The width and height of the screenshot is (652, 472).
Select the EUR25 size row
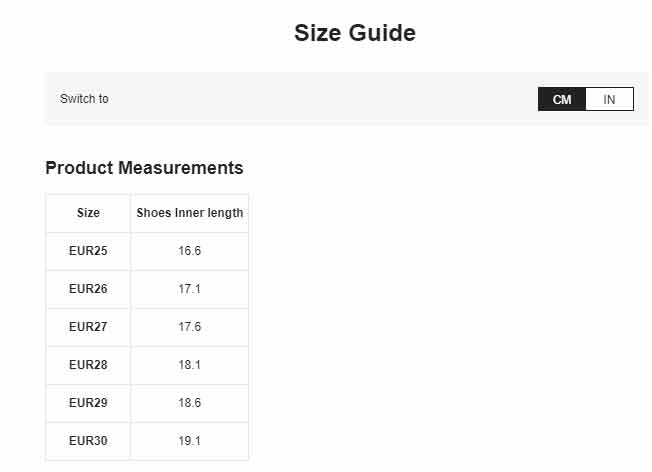click(88, 251)
